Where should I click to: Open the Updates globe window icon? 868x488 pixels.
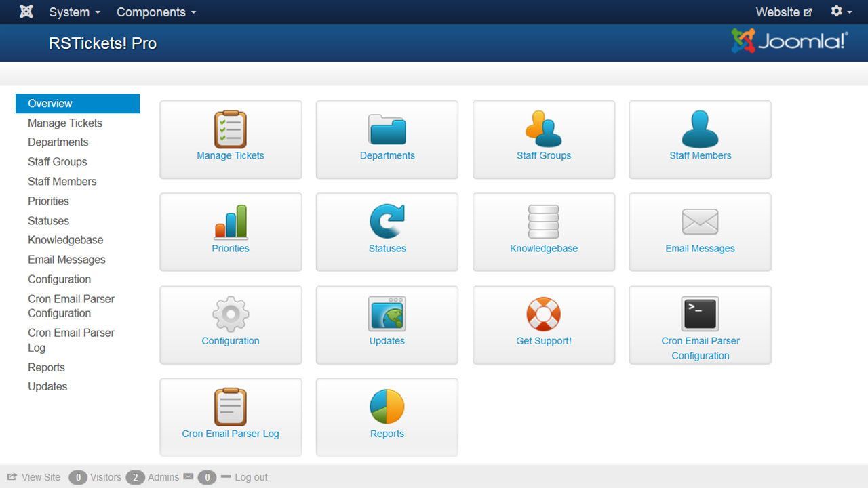[387, 314]
